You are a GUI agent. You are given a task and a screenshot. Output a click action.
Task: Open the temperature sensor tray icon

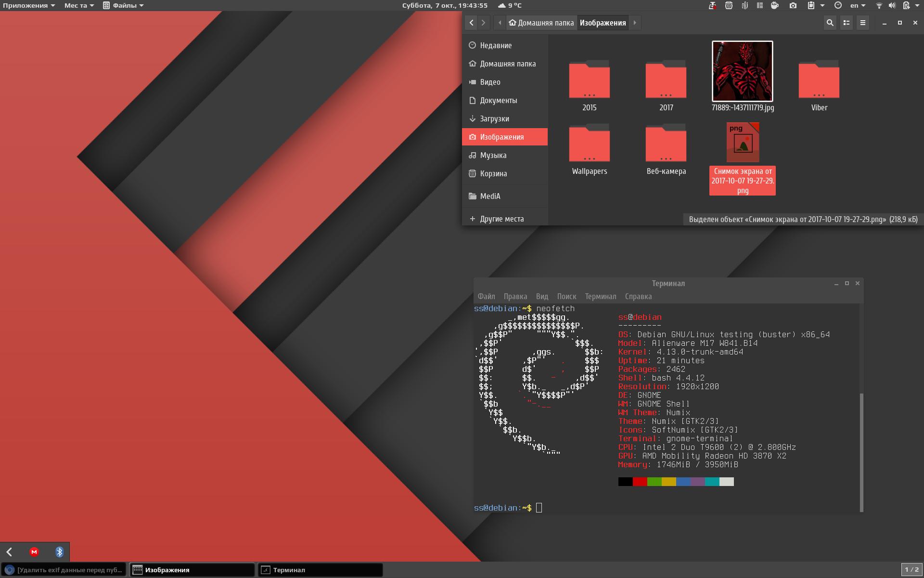744,5
